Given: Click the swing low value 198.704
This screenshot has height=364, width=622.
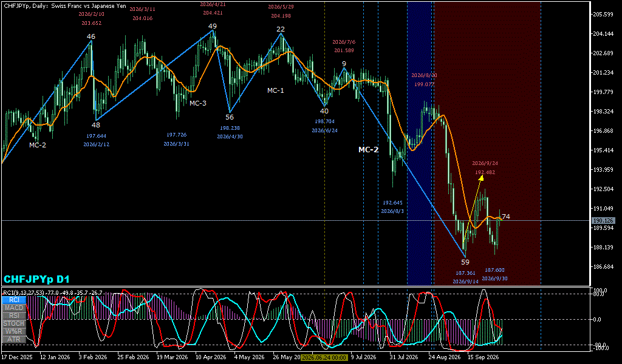Looking at the screenshot, I should (x=324, y=121).
